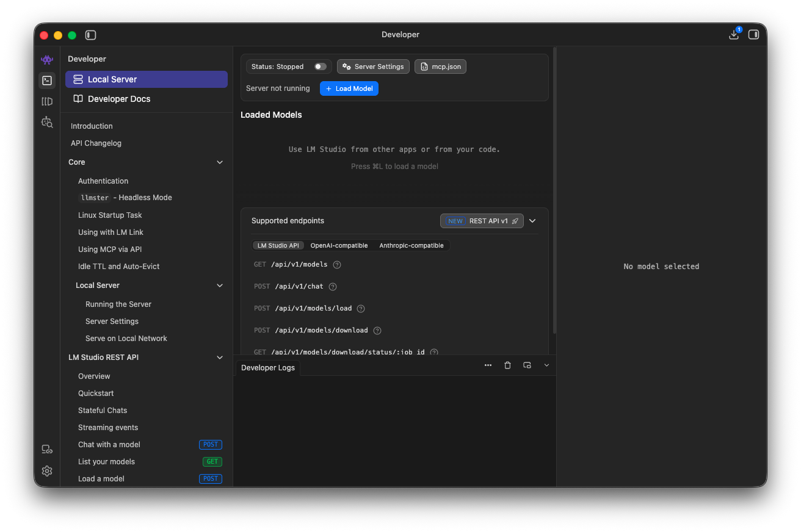Image resolution: width=801 pixels, height=532 pixels.
Task: Toggle the server Status switch on
Action: coord(321,66)
